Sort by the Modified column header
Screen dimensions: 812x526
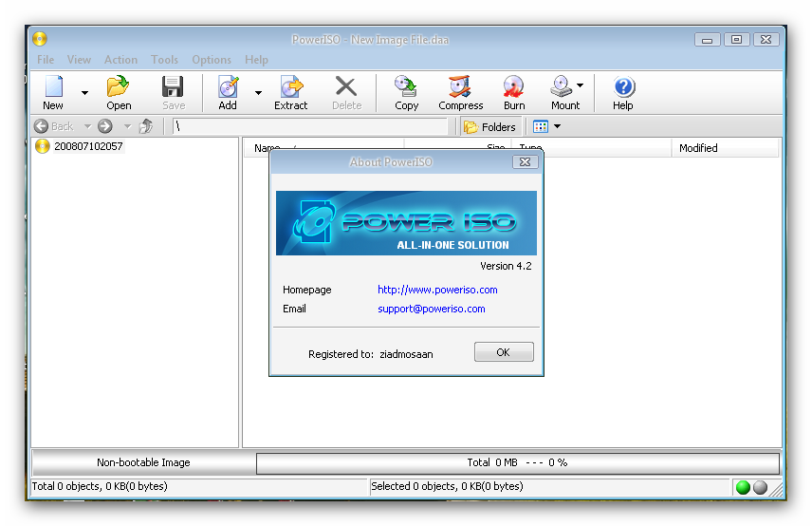click(x=725, y=148)
